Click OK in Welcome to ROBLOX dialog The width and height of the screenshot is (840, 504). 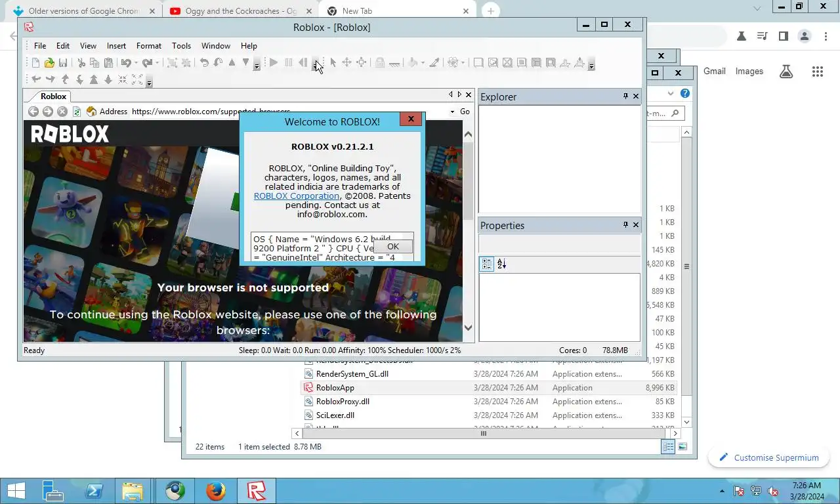point(393,247)
